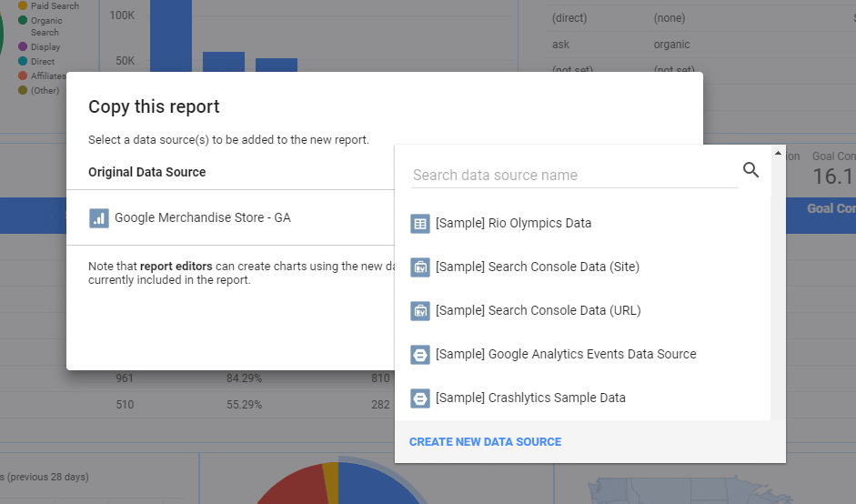Click Organic Search legend dot

point(23,20)
